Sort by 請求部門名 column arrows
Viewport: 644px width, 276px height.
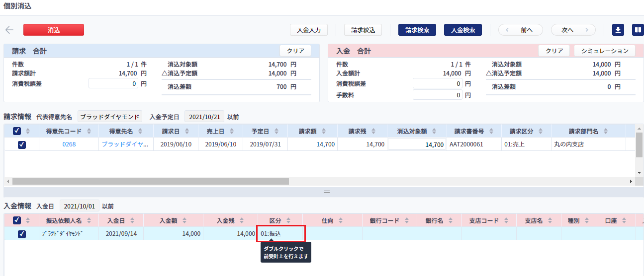click(606, 131)
